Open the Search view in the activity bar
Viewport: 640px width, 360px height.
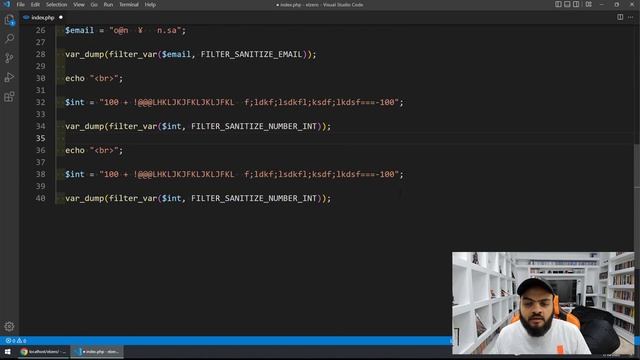tap(9, 38)
